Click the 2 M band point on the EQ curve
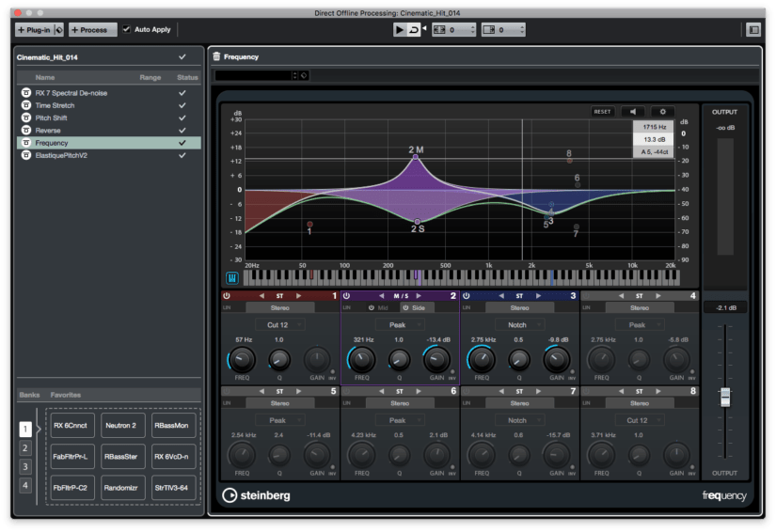The width and height of the screenshot is (776, 532). click(x=415, y=156)
